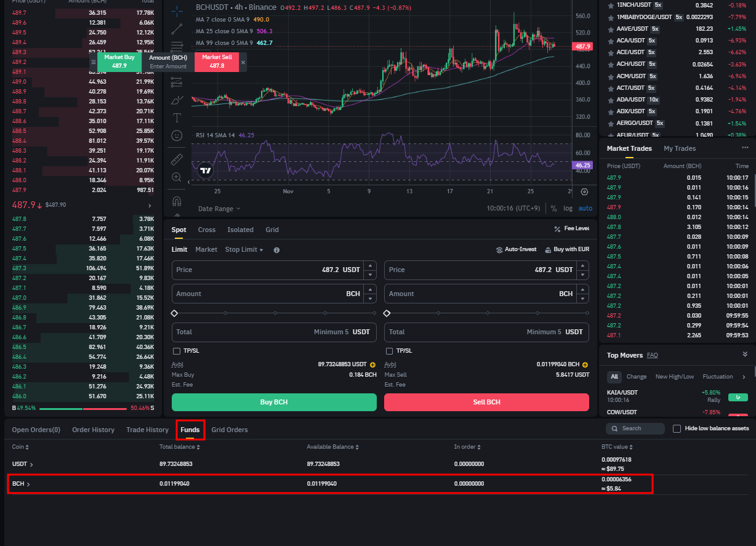Expand order book last price arrow
The height and width of the screenshot is (546, 756).
150,205
